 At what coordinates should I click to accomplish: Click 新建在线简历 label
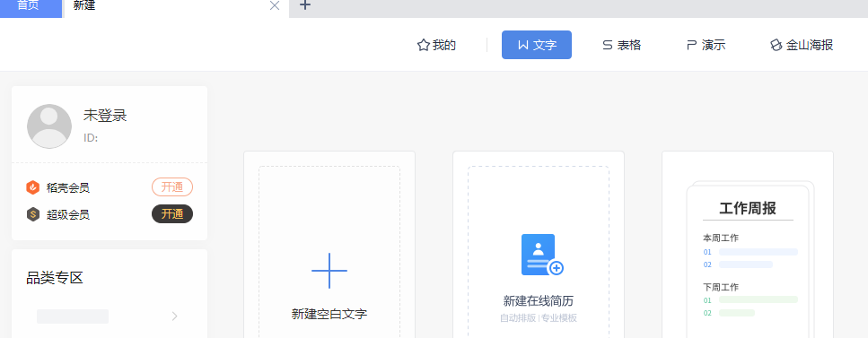(x=538, y=301)
